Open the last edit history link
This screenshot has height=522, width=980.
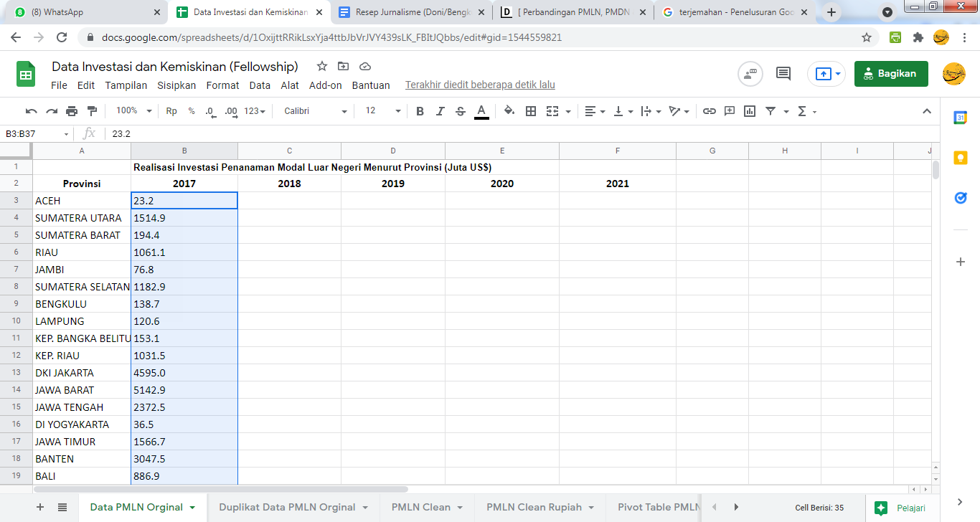[x=480, y=85]
